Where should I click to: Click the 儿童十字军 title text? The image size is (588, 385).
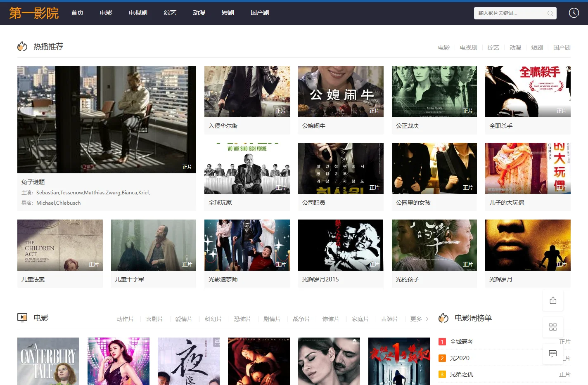click(130, 279)
